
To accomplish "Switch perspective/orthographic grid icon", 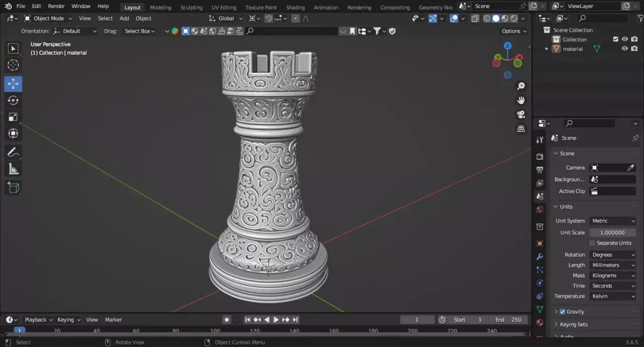I will click(x=521, y=129).
